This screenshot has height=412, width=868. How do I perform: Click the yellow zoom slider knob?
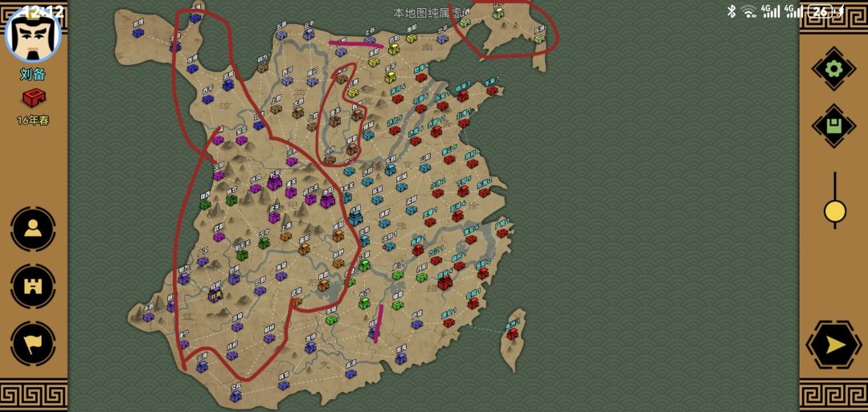pos(835,211)
